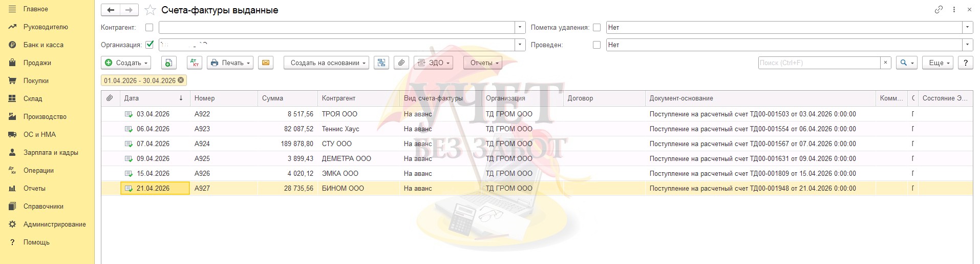Clear the search field with the x
The width and height of the screenshot is (980, 264).
tap(886, 63)
